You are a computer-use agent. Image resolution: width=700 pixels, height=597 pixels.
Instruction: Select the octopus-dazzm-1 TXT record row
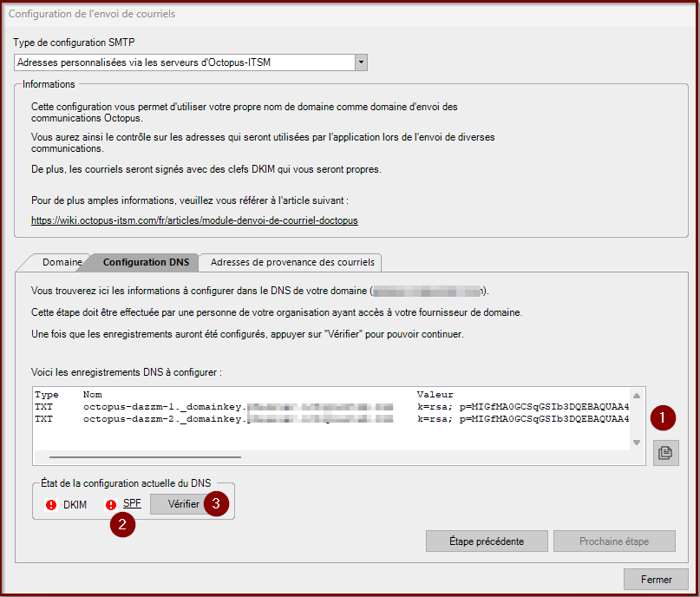point(330,406)
